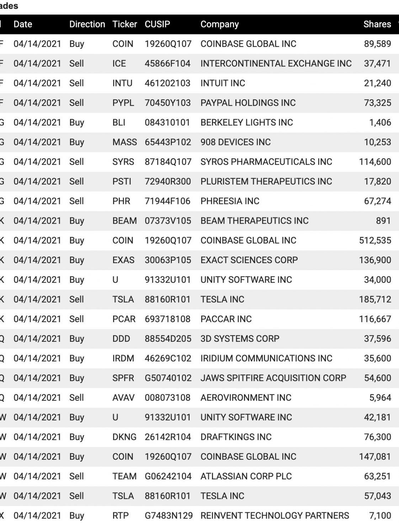Select the COIN ticker with 89,589 shares
Viewport: 399px width, 532px height.
[x=123, y=44]
